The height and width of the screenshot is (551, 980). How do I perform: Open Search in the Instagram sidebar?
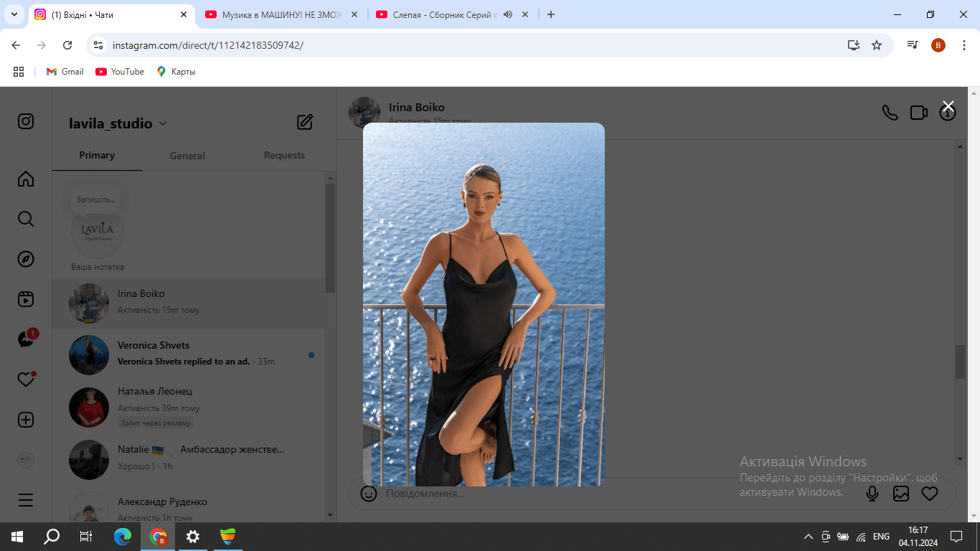point(26,219)
